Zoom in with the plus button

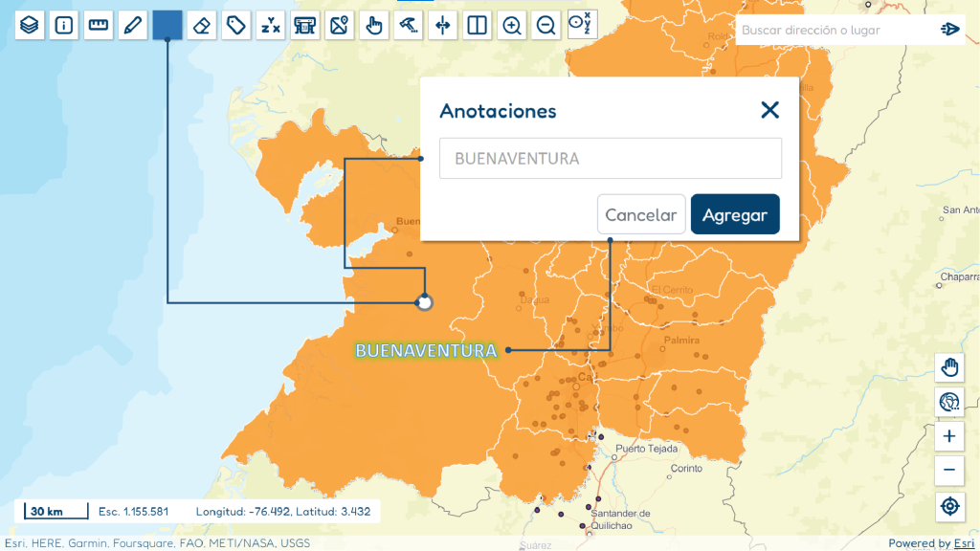pyautogui.click(x=949, y=436)
